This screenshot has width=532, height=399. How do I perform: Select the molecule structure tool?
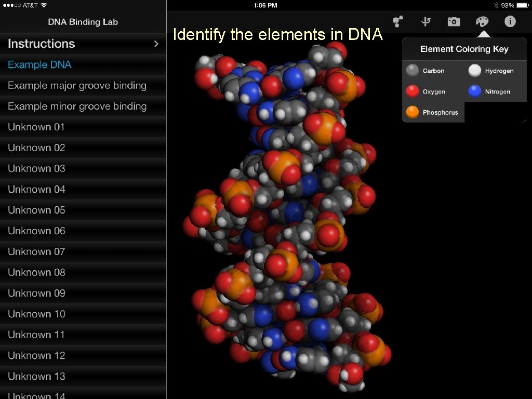397,21
